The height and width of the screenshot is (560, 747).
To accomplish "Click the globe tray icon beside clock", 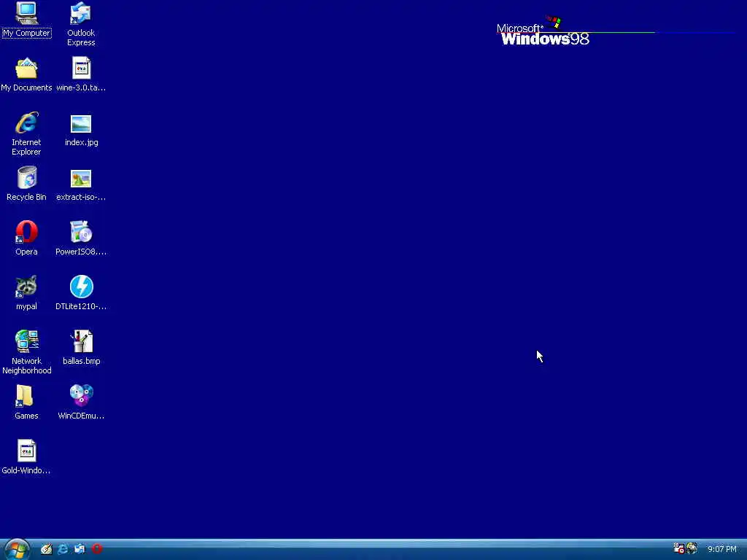I will coord(692,548).
